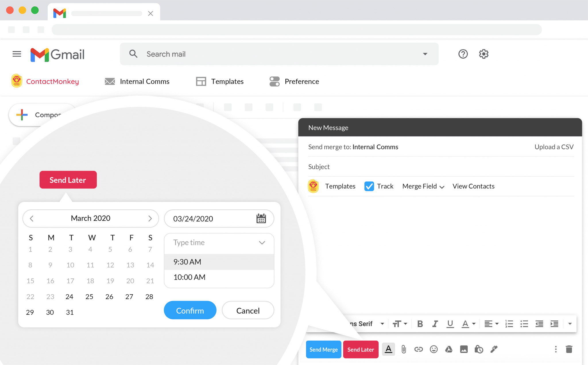The width and height of the screenshot is (588, 365).
Task: Click the Upload a CSV link
Action: point(554,147)
